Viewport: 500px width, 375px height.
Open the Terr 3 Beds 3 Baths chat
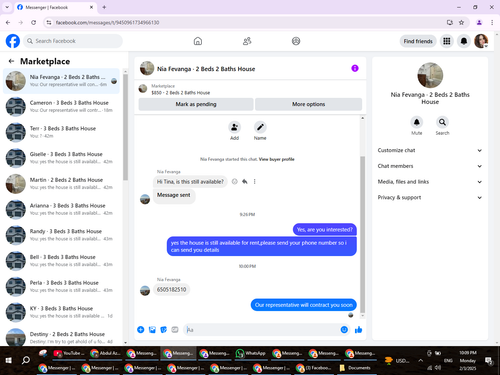tap(62, 132)
